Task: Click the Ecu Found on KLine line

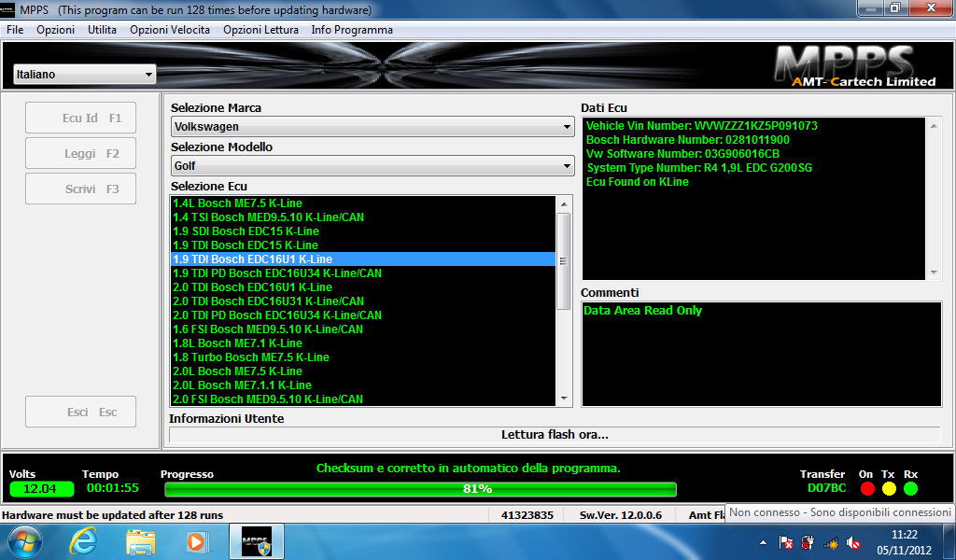Action: pyautogui.click(x=637, y=182)
